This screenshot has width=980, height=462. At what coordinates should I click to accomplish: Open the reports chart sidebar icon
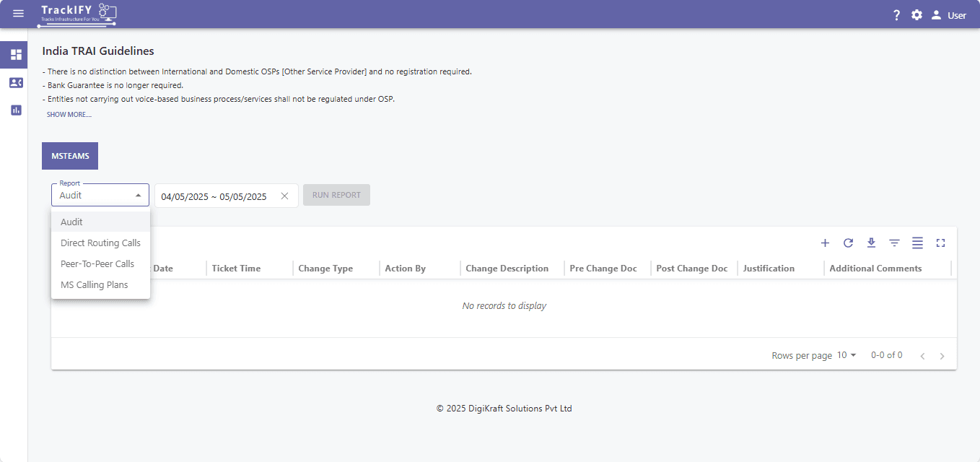click(x=16, y=110)
